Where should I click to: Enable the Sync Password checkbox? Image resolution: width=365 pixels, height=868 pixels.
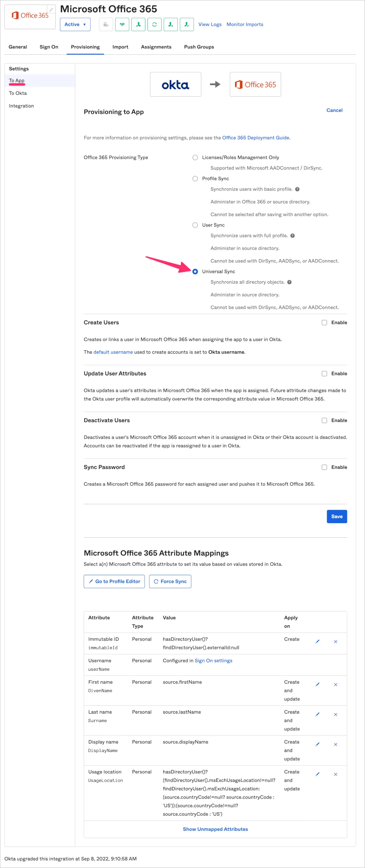(324, 467)
